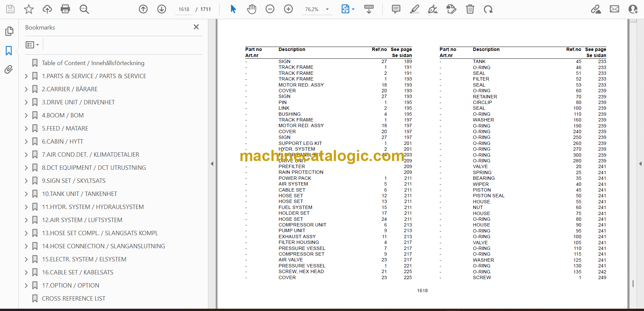Click the vertical document scrollbar
The height and width of the screenshot is (311, 644).
click(x=633, y=164)
